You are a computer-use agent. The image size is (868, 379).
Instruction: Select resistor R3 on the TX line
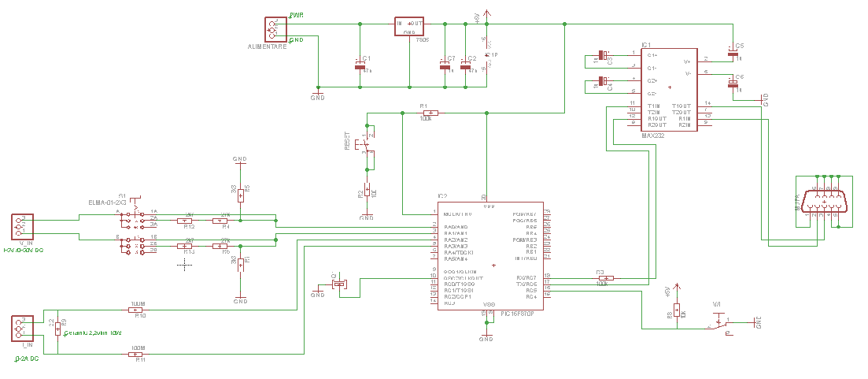click(x=604, y=277)
